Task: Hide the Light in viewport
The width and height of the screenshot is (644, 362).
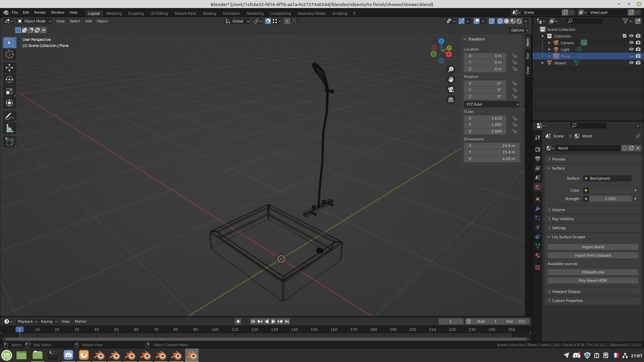Action: click(631, 50)
